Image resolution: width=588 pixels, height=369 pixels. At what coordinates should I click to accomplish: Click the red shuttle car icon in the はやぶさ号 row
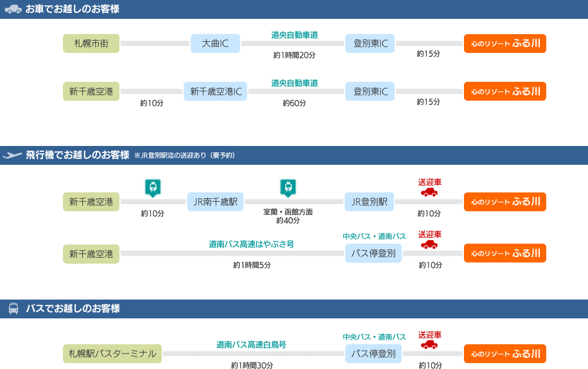(x=429, y=245)
